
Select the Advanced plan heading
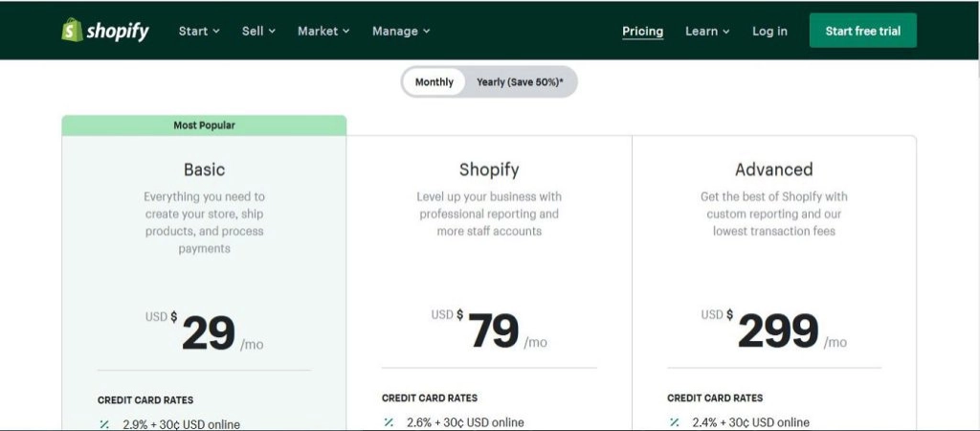(773, 170)
